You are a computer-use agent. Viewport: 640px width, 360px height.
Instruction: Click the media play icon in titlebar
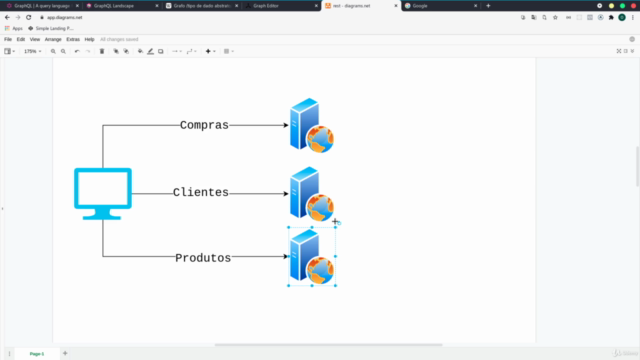(x=600, y=6)
